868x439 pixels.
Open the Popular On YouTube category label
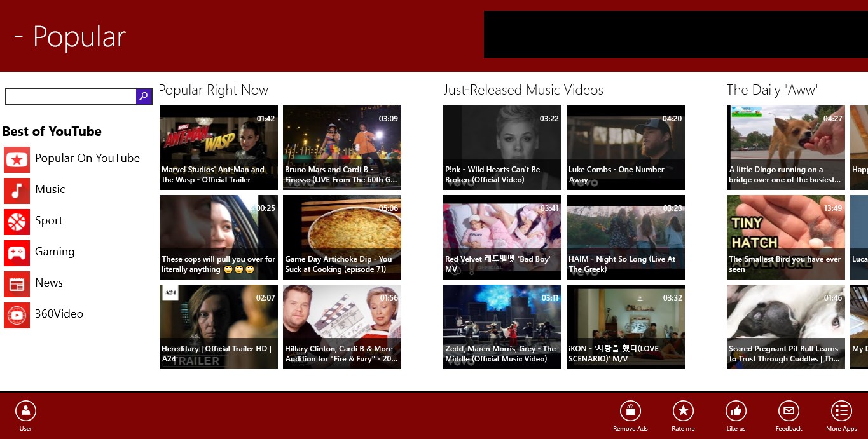coord(87,158)
